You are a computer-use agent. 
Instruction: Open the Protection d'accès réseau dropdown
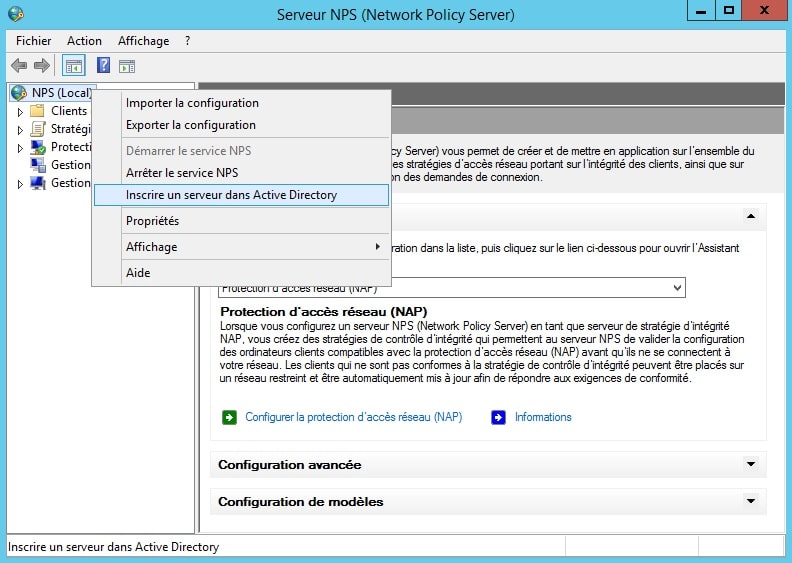coord(677,288)
